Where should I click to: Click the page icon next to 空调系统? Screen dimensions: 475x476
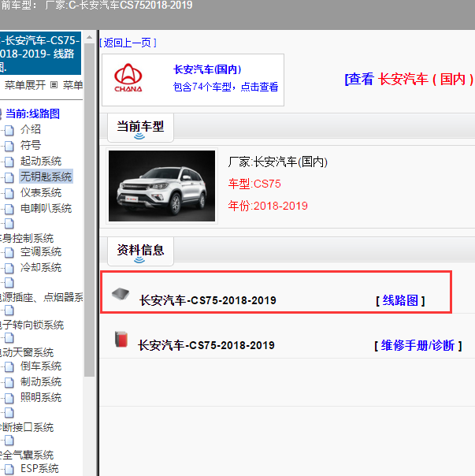coord(9,253)
